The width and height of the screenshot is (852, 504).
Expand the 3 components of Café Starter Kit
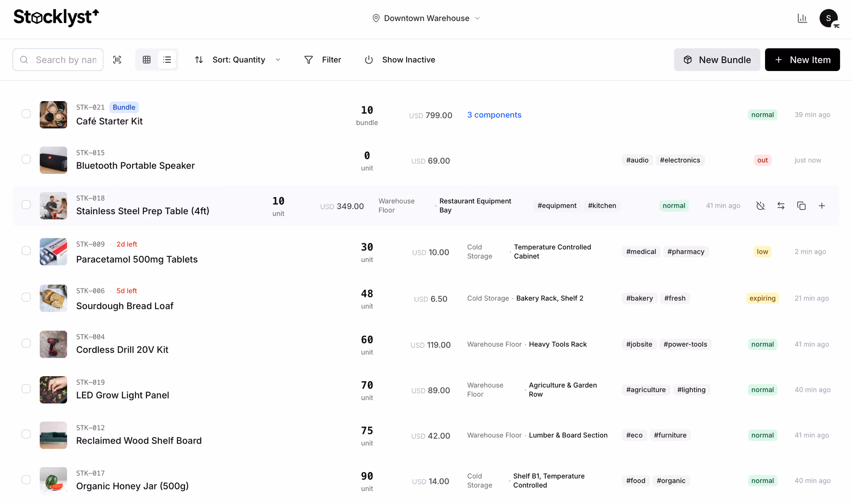click(x=494, y=115)
